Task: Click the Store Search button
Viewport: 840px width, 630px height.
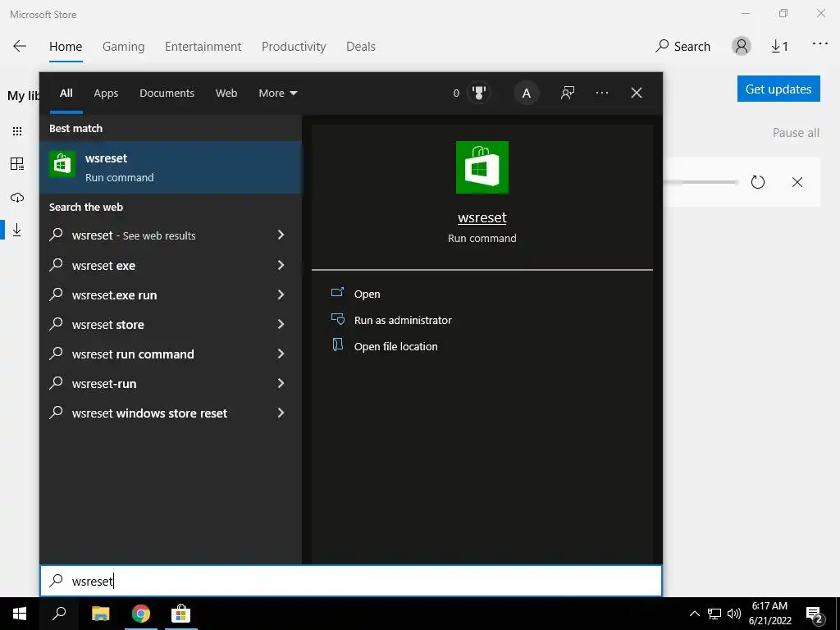Action: (683, 47)
